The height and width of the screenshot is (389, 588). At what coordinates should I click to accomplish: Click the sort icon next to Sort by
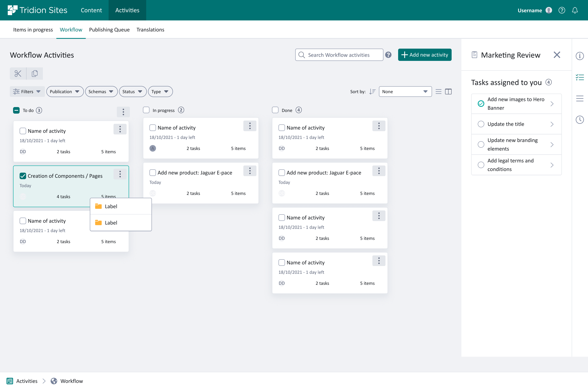tap(372, 92)
